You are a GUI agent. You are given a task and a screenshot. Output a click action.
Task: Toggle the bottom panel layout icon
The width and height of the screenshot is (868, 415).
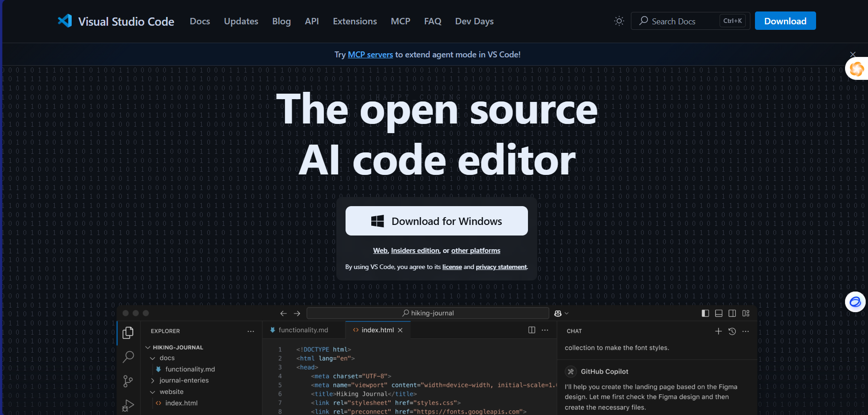click(x=719, y=313)
